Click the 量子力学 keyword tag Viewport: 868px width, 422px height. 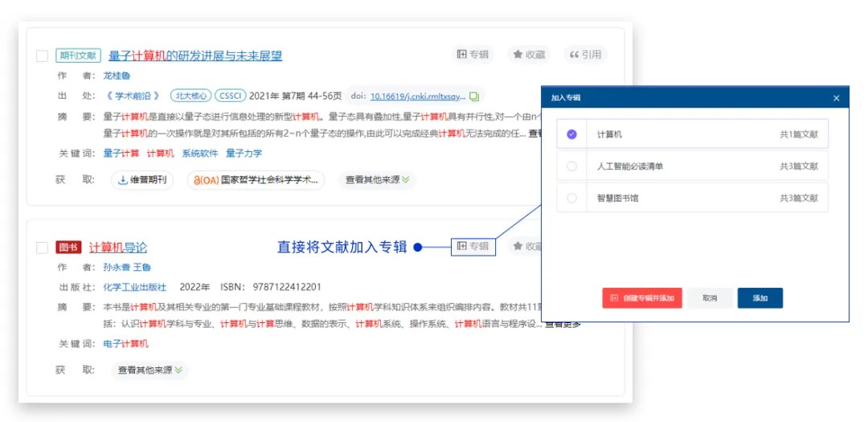tap(244, 153)
